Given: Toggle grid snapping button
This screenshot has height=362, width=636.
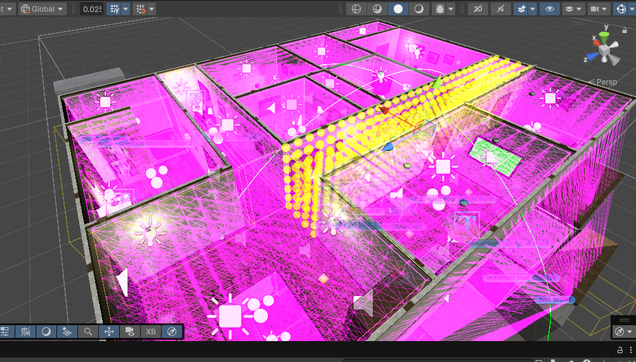Looking at the screenshot, I should tap(114, 9).
